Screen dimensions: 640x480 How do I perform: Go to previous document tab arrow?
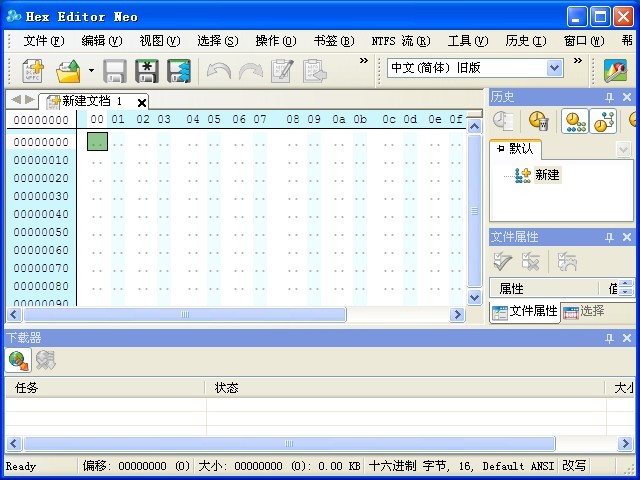click(16, 99)
